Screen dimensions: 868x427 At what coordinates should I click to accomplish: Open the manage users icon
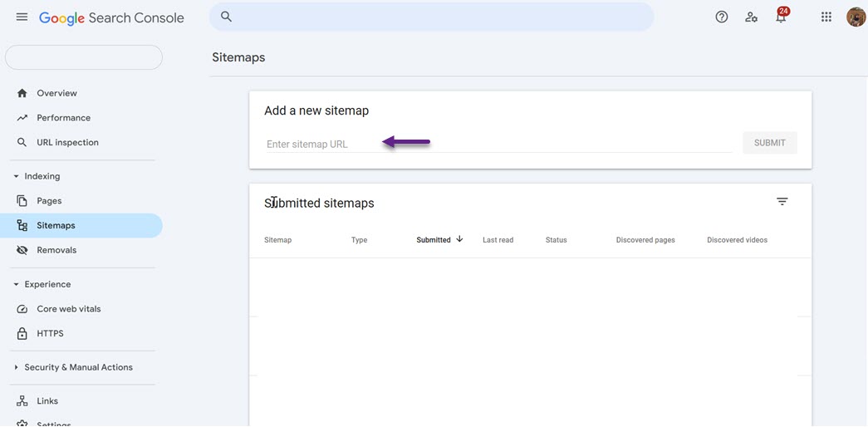[751, 17]
